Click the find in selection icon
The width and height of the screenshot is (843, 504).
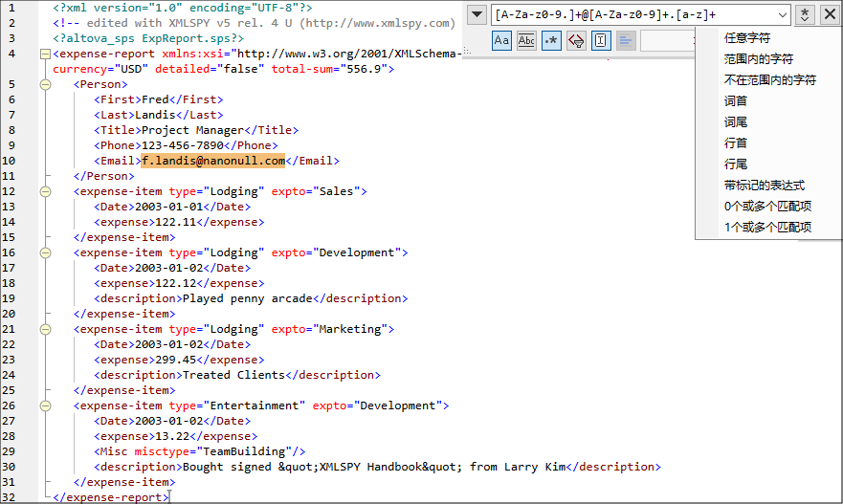coord(601,40)
